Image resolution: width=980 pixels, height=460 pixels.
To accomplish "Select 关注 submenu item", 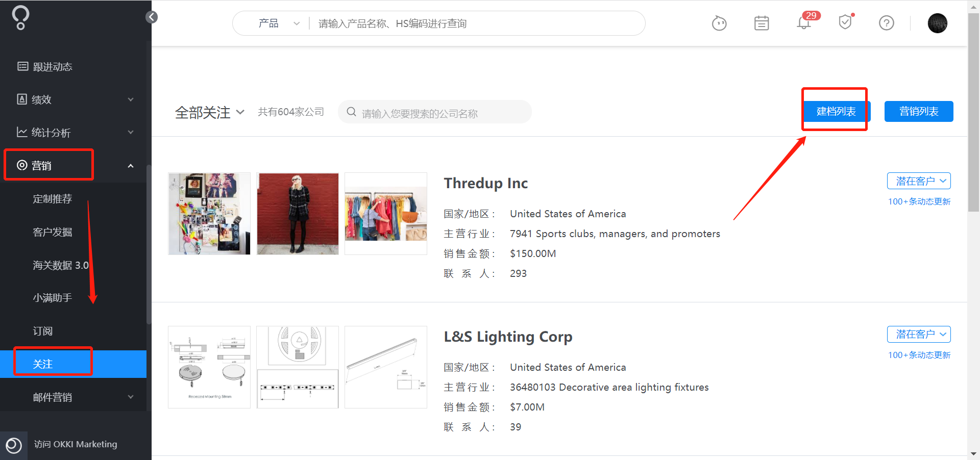I will click(x=73, y=364).
